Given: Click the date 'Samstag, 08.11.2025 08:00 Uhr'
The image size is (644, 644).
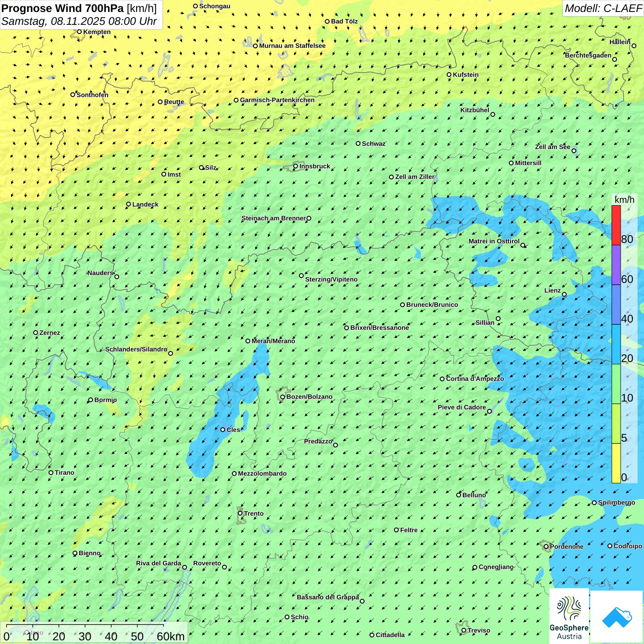Looking at the screenshot, I should pos(79,21).
